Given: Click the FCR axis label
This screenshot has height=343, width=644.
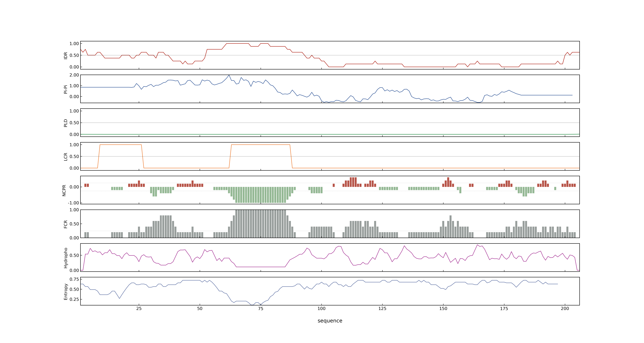Looking at the screenshot, I should (x=66, y=224).
